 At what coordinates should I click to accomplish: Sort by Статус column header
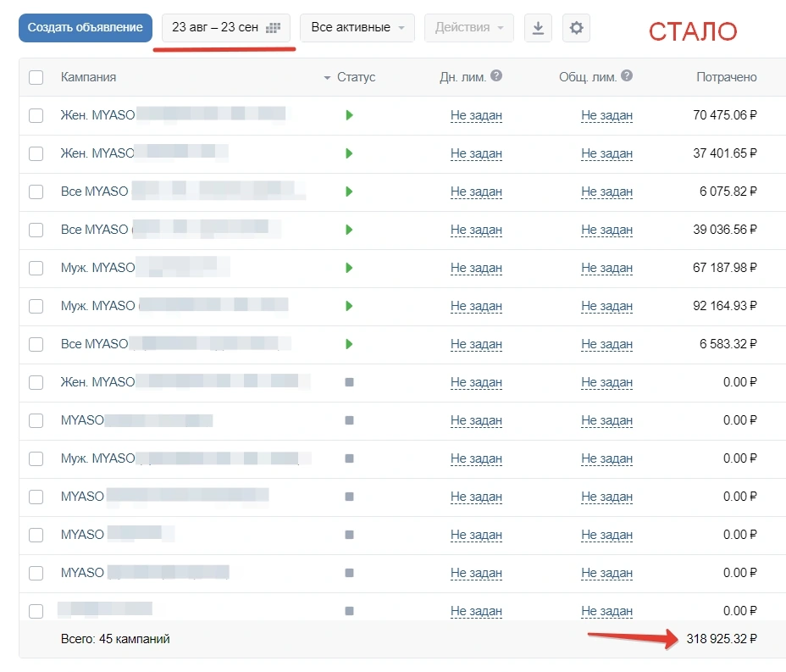click(x=356, y=77)
